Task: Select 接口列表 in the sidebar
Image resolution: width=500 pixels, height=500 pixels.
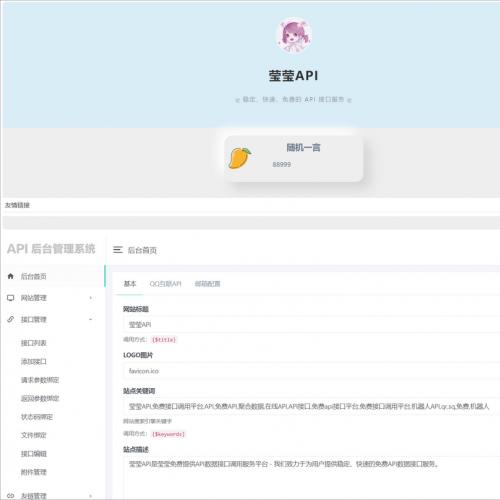Action: (34, 343)
